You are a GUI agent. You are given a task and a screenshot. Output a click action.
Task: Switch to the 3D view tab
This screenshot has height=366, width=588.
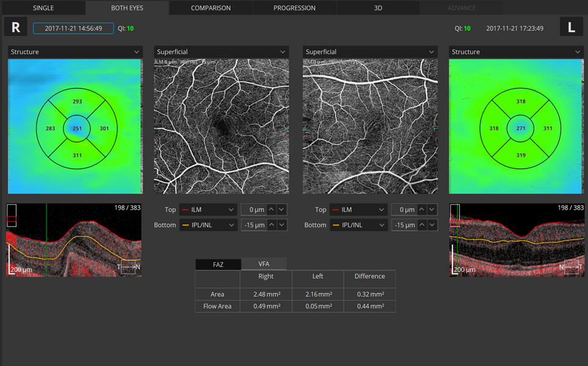coord(377,8)
